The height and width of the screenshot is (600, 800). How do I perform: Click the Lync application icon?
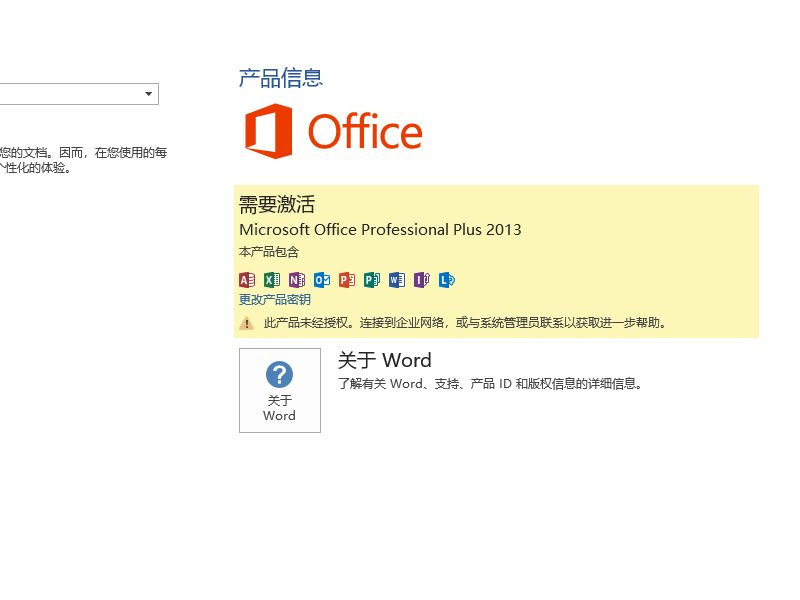pyautogui.click(x=445, y=280)
